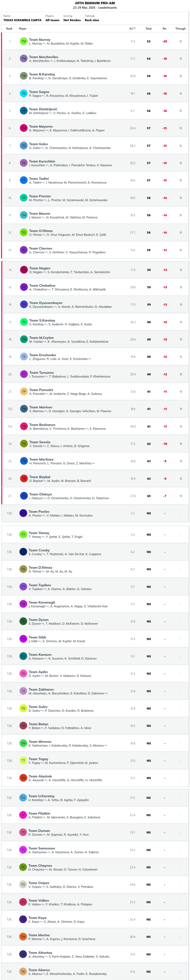This screenshot has width=190, height=980.
Task: Sort by the H.I. column header
Action: 132,29
